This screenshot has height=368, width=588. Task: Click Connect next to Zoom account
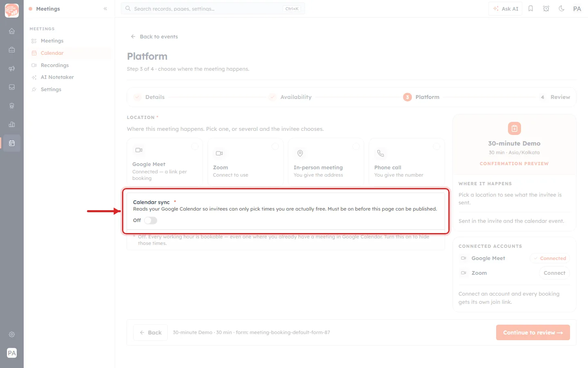(x=555, y=273)
